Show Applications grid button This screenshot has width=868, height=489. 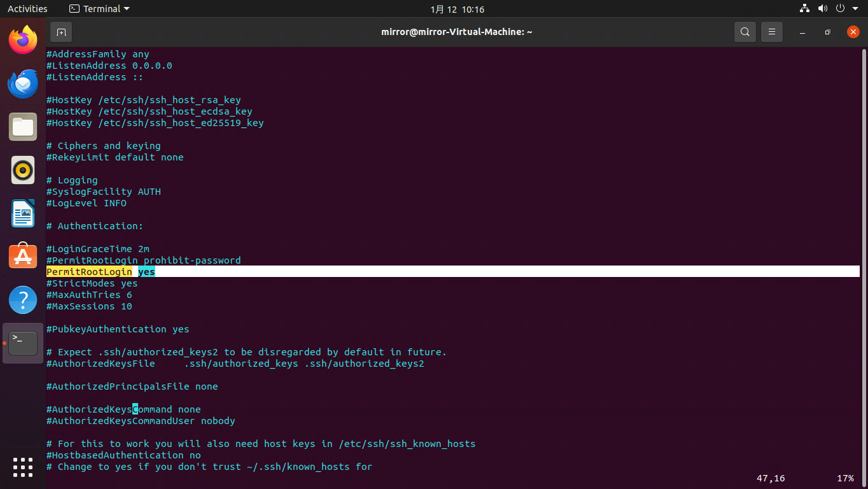[x=23, y=467]
